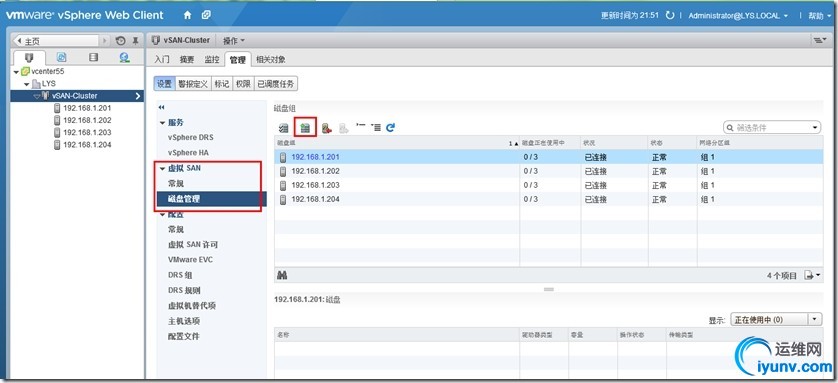Screen dimensions: 838x383
Task: Open VMware EVC settings
Action: pos(189,260)
